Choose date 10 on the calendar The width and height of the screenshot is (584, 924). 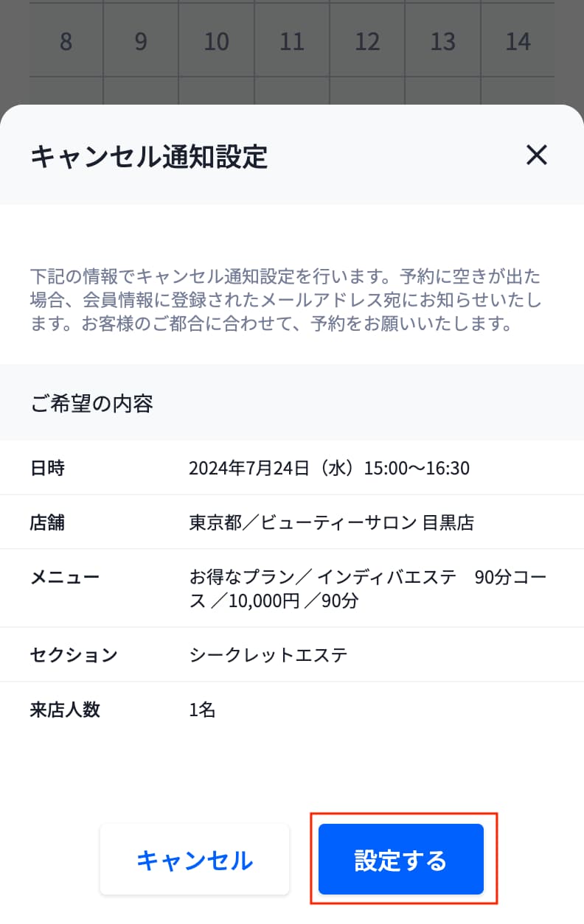pyautogui.click(x=217, y=41)
